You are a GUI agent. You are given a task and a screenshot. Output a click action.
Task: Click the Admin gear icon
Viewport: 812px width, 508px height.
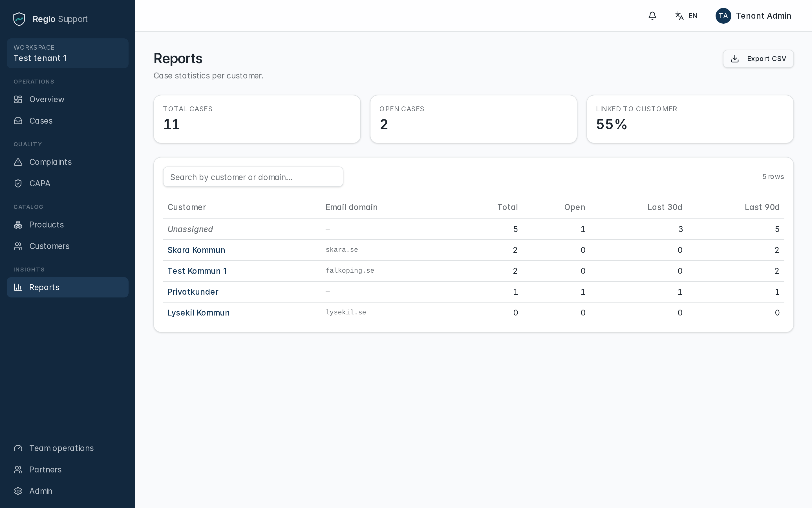pyautogui.click(x=18, y=491)
